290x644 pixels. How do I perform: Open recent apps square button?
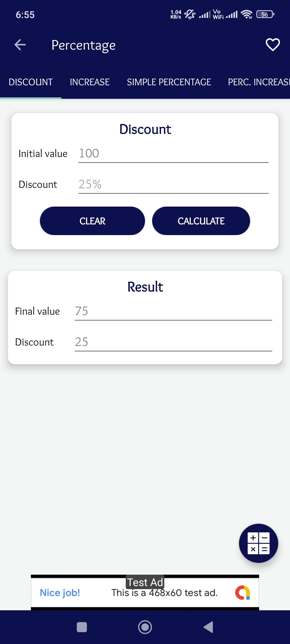[82, 627]
